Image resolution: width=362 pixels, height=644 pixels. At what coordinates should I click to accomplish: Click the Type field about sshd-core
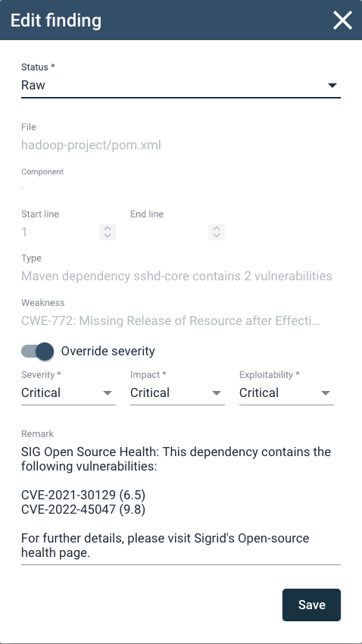click(x=176, y=276)
